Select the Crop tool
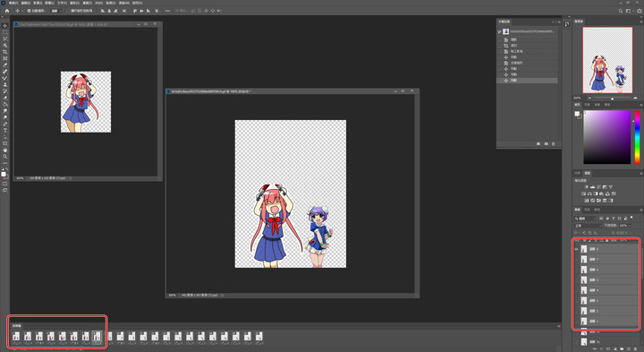The height and width of the screenshot is (352, 644). 5,52
